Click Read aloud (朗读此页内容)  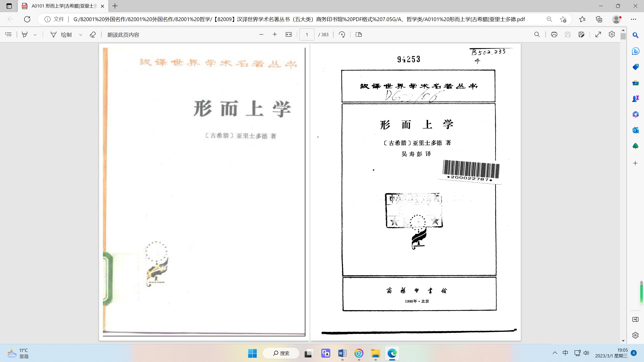[x=123, y=35]
